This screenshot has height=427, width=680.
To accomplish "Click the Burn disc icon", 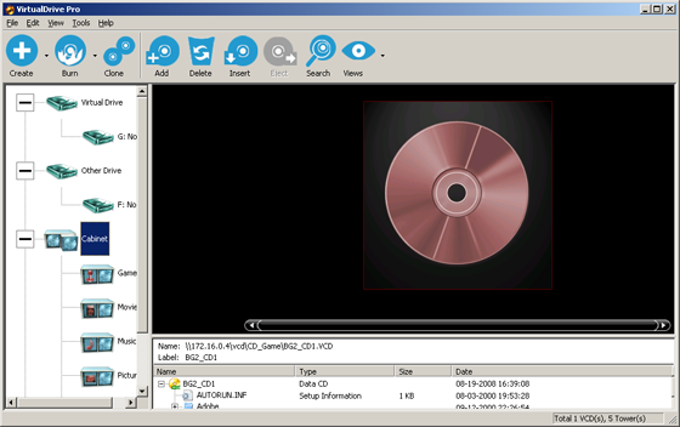I will (x=70, y=51).
